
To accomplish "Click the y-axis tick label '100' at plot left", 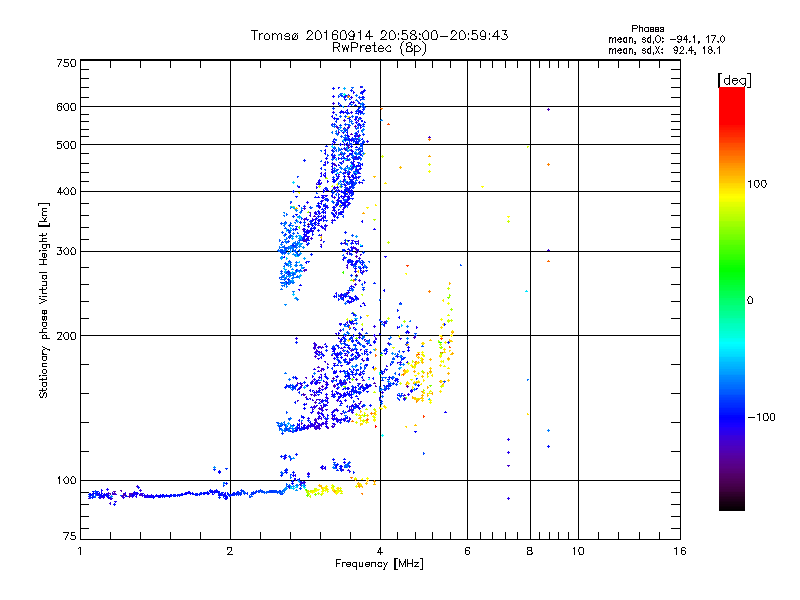I will [x=66, y=481].
